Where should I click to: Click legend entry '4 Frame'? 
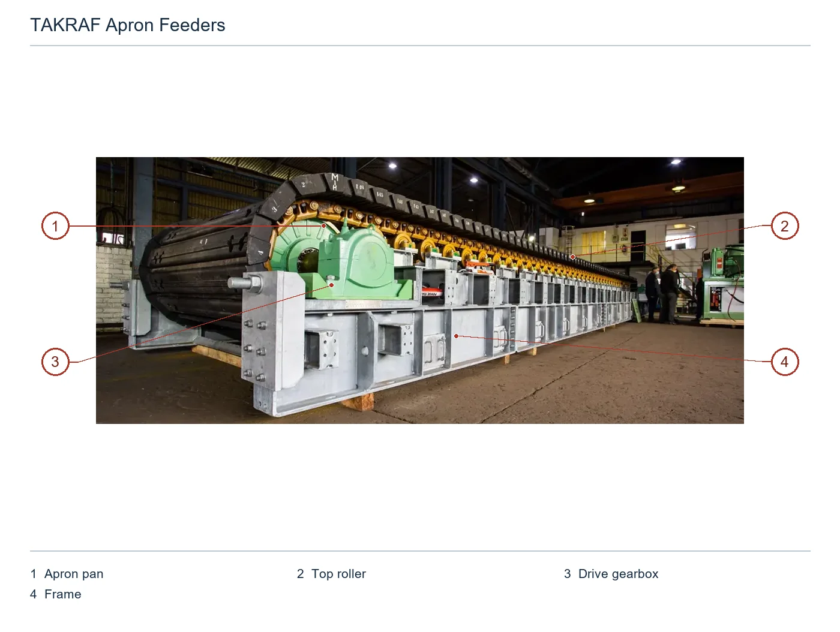pyautogui.click(x=56, y=594)
